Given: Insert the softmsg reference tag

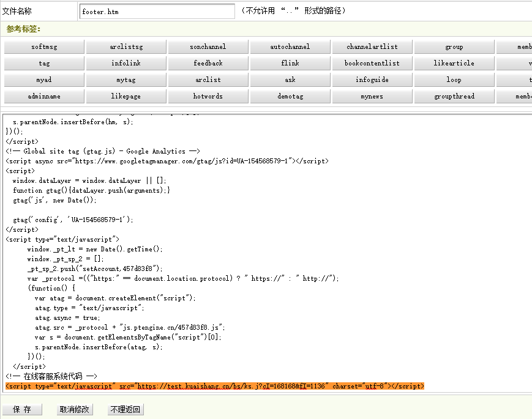Looking at the screenshot, I should click(44, 46).
